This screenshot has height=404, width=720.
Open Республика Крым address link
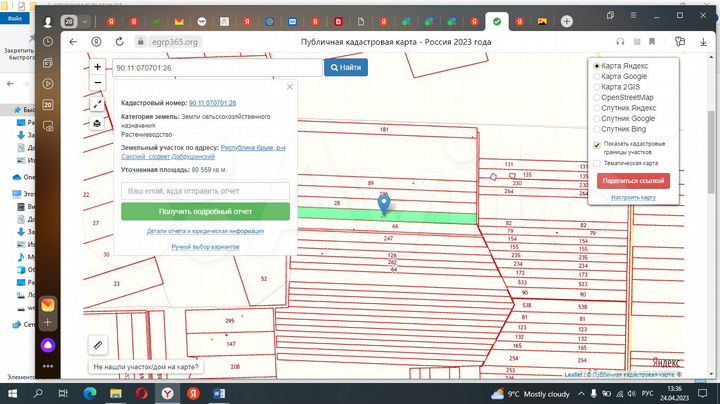(x=203, y=152)
